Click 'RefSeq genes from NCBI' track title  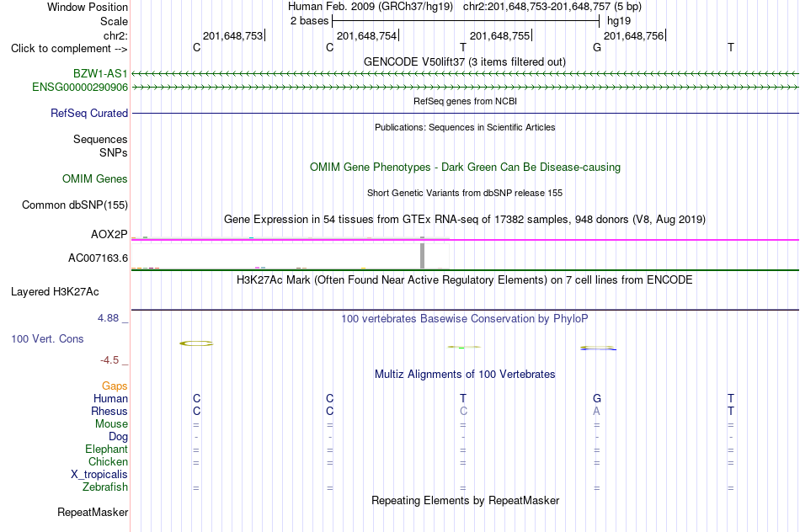tap(465, 101)
